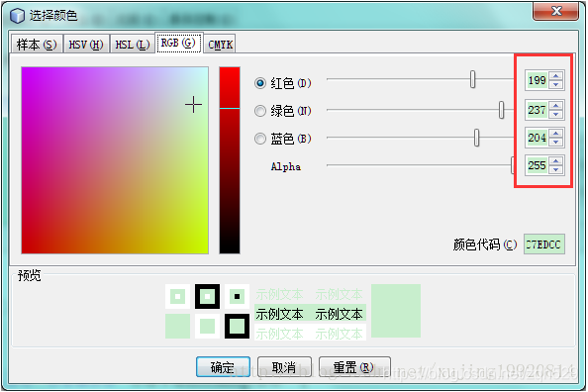Decrease the Alpha value 255 with down arrow
This screenshot has height=392, width=588.
coord(555,169)
